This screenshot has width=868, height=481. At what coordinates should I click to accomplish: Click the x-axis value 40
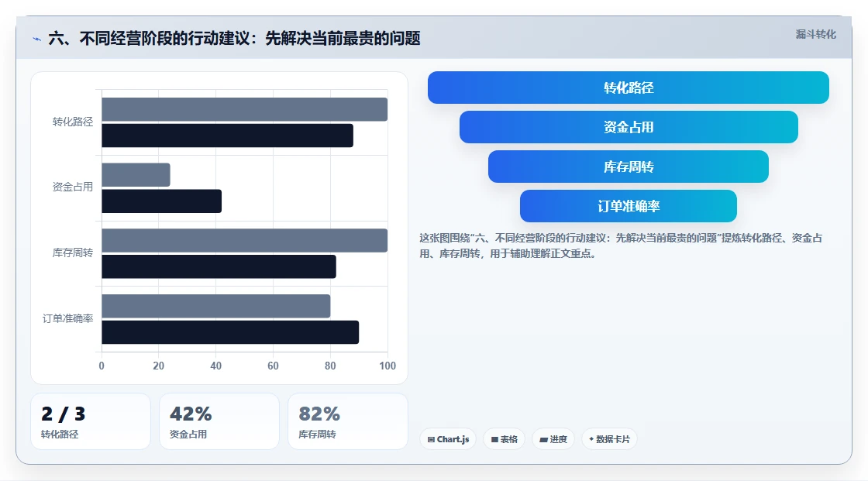[x=216, y=366]
